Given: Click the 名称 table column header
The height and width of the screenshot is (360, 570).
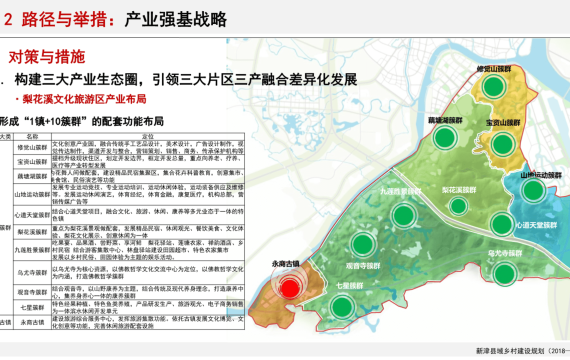Looking at the screenshot, I should (x=32, y=137).
